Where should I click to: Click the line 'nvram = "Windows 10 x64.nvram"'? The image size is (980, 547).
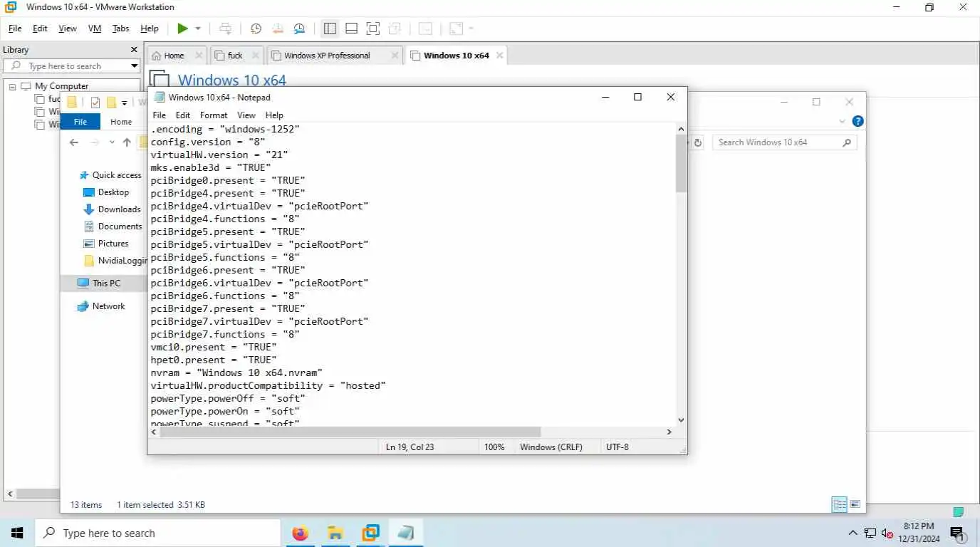(237, 373)
